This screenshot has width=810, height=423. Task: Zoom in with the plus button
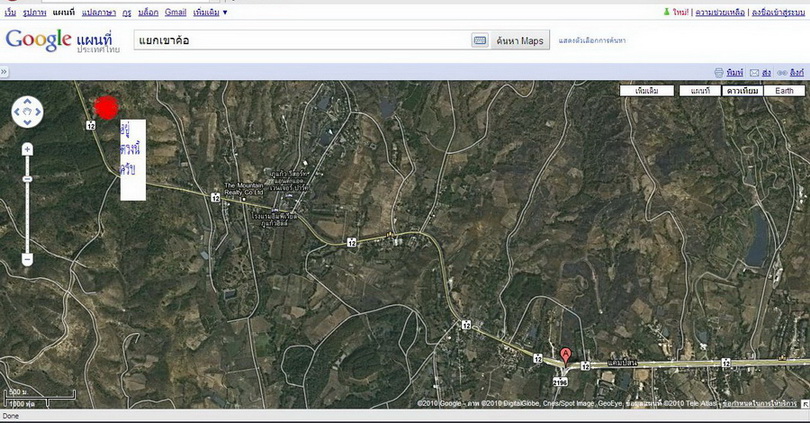click(x=27, y=149)
